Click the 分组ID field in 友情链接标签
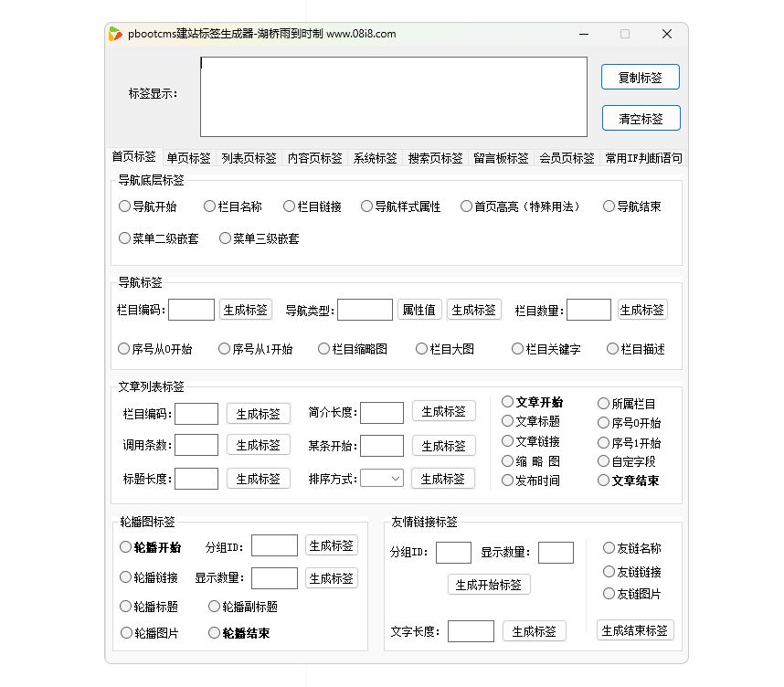This screenshot has width=784, height=687. 454,553
